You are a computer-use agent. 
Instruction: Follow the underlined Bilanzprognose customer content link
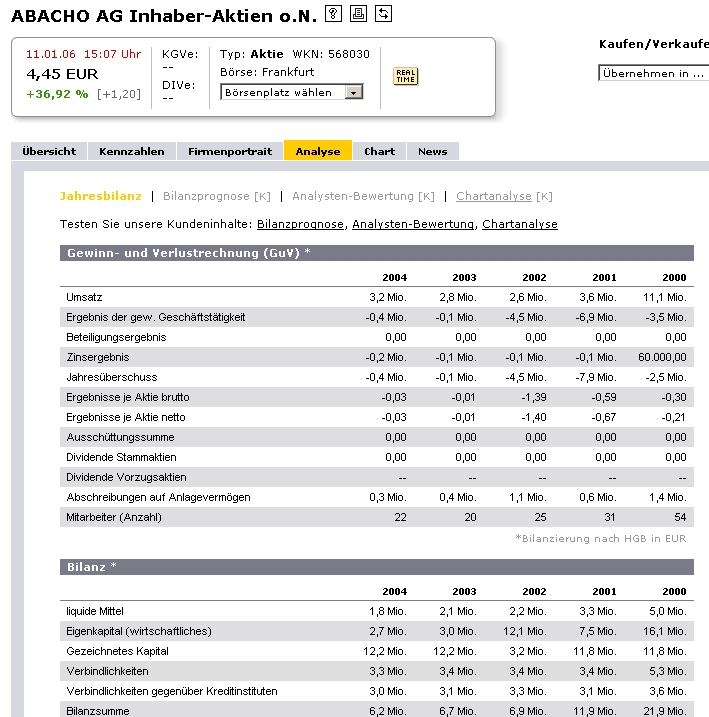(x=300, y=224)
